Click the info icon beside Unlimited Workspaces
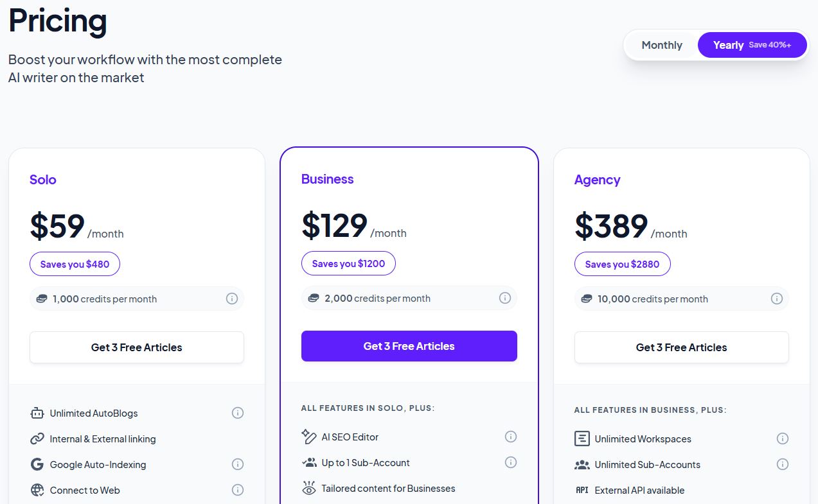Viewport: 818px width, 504px height. pyautogui.click(x=783, y=439)
